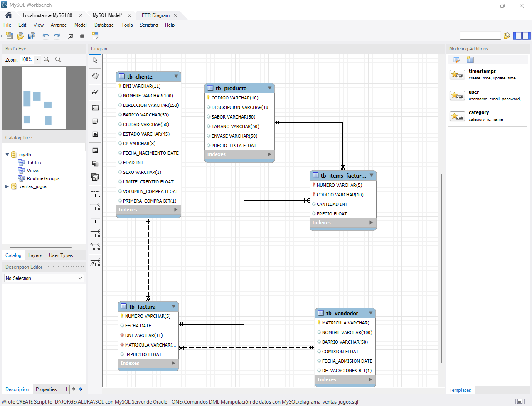The height and width of the screenshot is (406, 532).
Task: Select the Routine Group tool
Action: pos(95,177)
